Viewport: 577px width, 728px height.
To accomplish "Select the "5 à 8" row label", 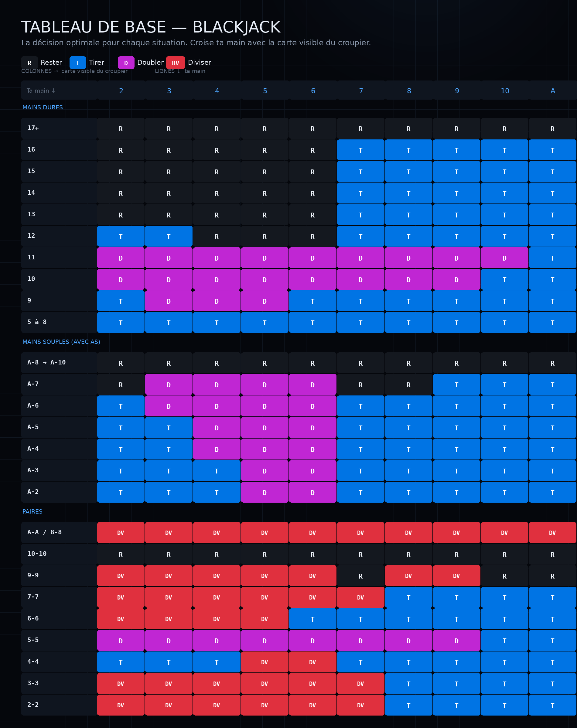I will 59,322.
